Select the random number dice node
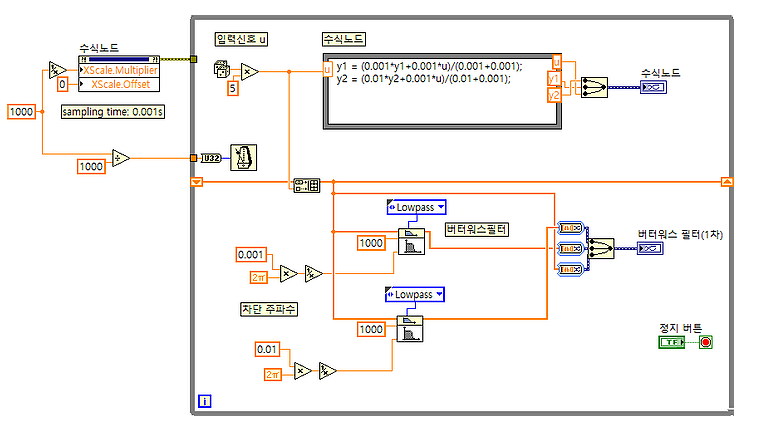 pos(222,69)
